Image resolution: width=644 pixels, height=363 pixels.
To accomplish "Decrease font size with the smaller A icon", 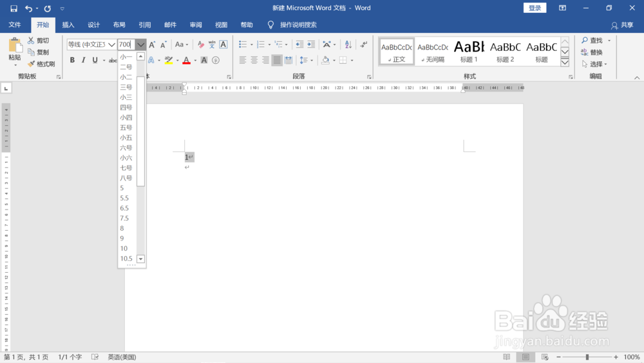I will click(x=163, y=44).
